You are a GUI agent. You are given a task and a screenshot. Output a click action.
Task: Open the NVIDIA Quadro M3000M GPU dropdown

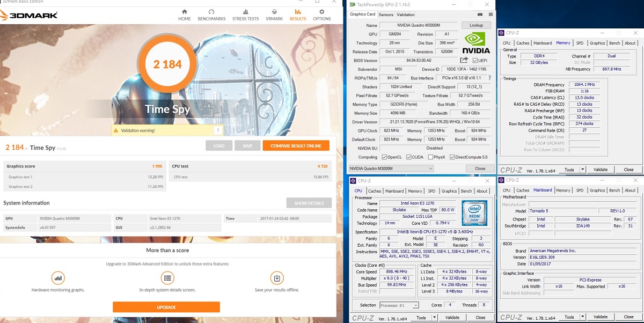point(391,168)
